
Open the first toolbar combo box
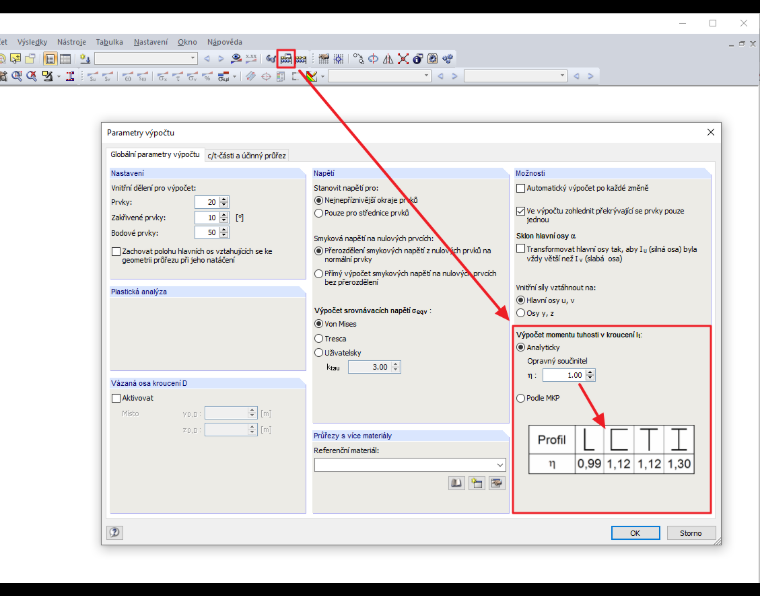(146, 59)
